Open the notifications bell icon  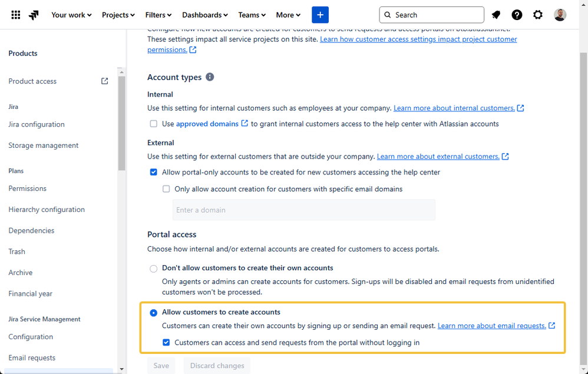tap(496, 15)
